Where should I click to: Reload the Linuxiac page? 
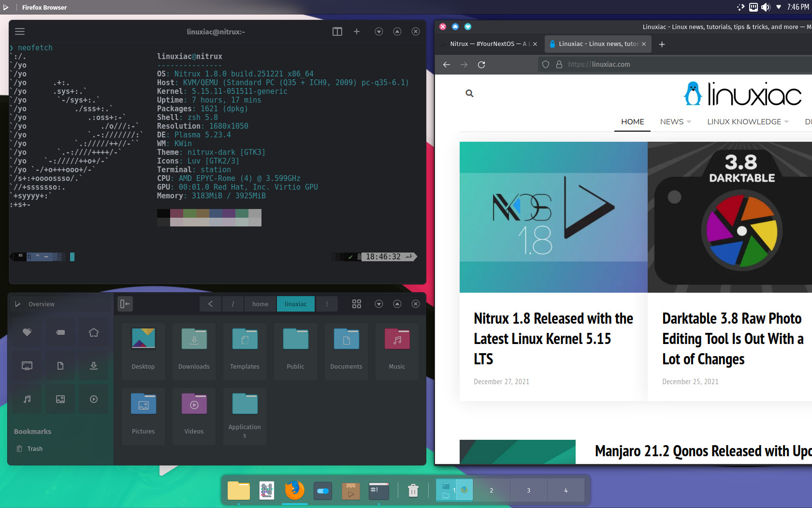[481, 64]
